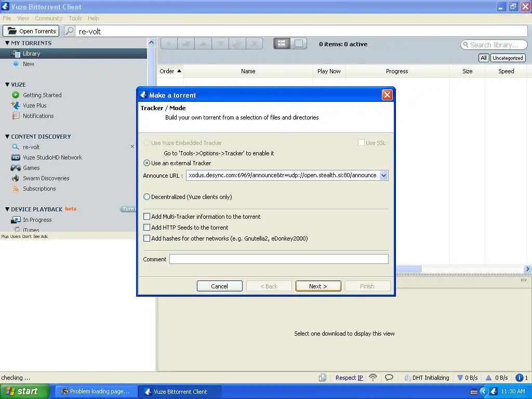Collapse the MY TORRENTS section
532x399 pixels.
click(x=7, y=43)
